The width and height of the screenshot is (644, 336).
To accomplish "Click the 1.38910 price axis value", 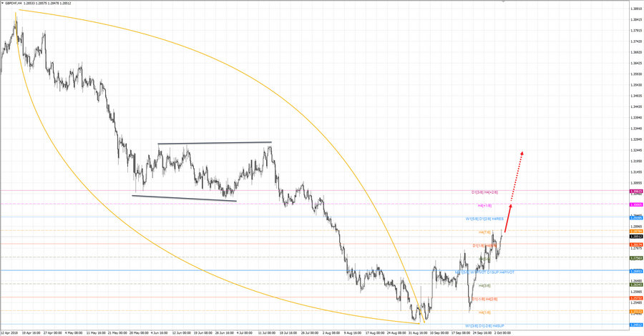I will click(636, 9).
